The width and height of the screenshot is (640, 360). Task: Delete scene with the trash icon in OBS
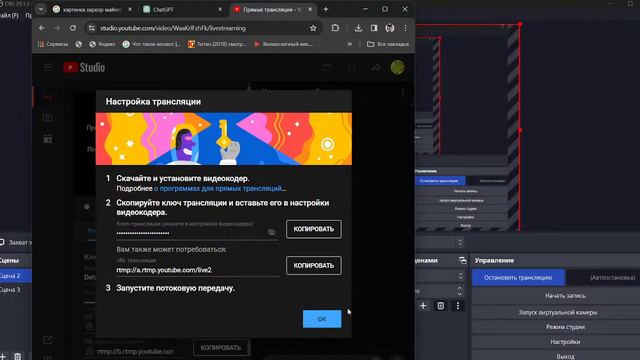point(18,356)
